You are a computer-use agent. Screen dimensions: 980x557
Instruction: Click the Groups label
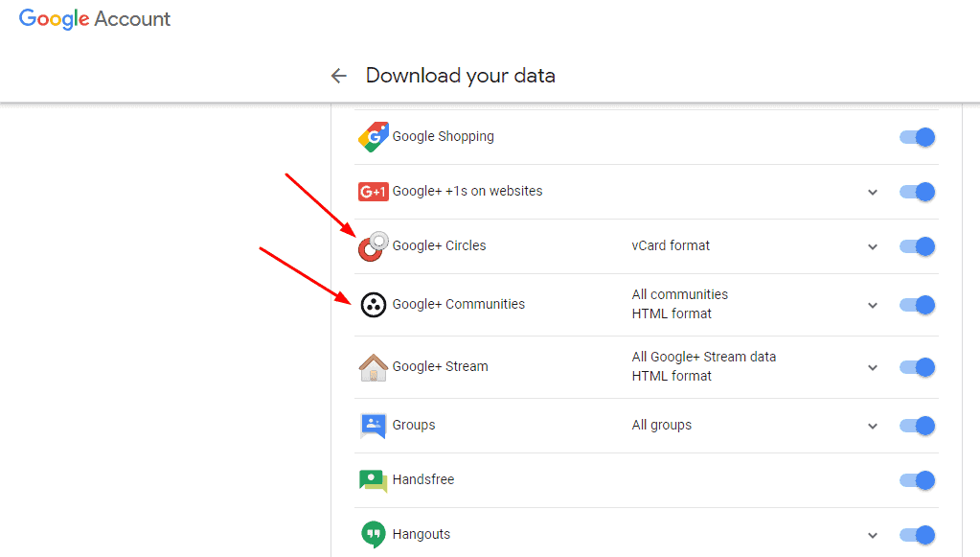414,425
